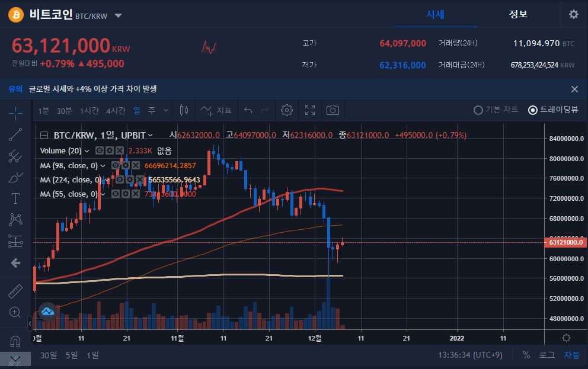Remove the MA (98, close, 0) indicator
The height and width of the screenshot is (369, 588).
[x=136, y=165]
